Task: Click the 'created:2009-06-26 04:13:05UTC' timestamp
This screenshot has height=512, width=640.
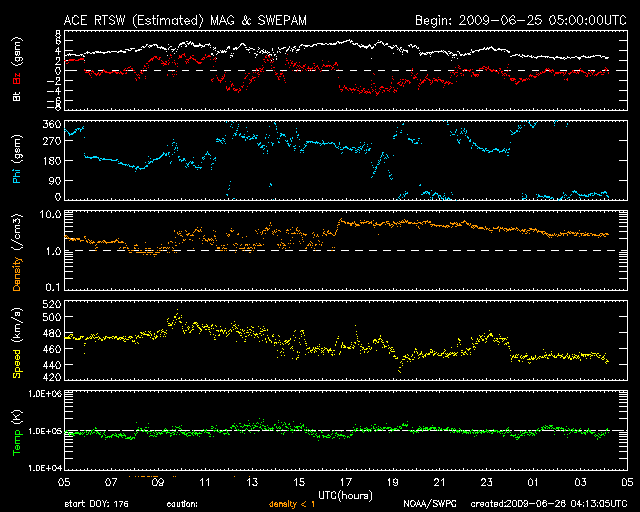Action: [x=549, y=504]
